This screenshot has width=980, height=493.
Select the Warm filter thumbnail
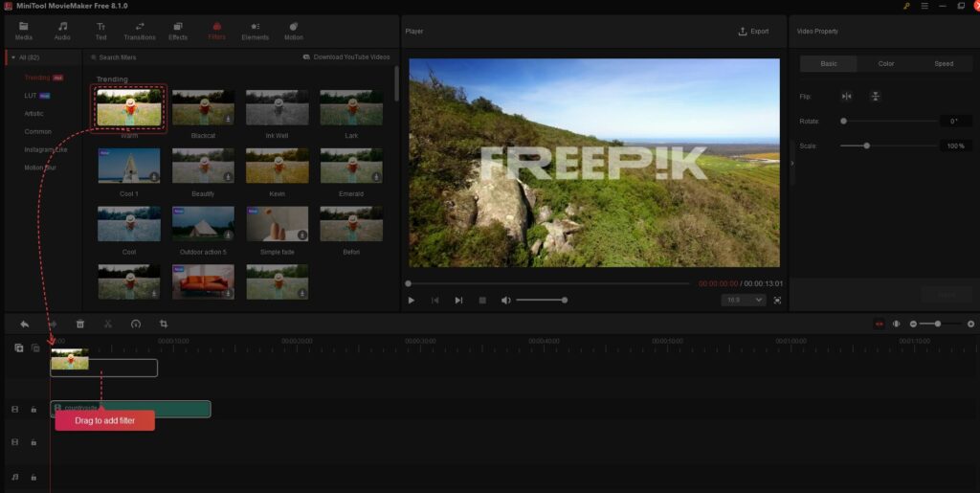[129, 107]
